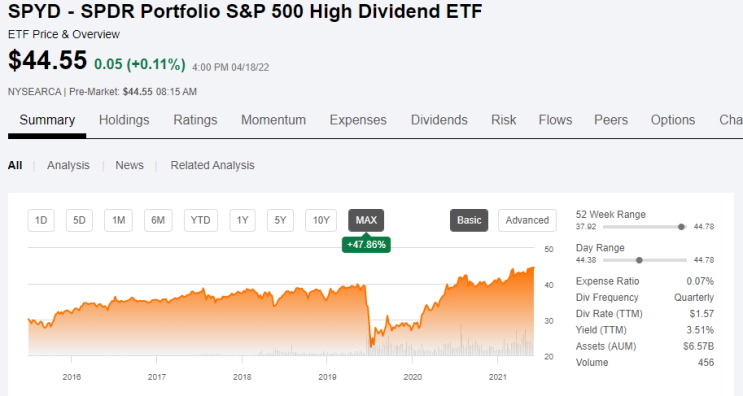Open the Options tab

click(x=673, y=120)
